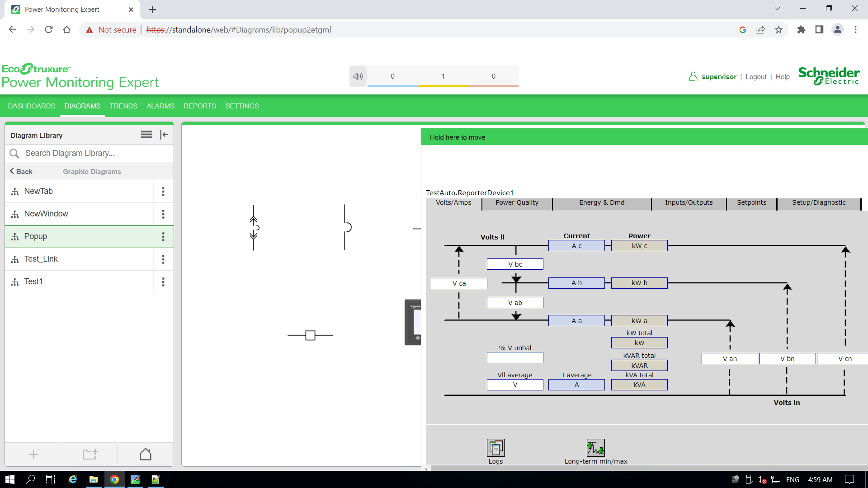Mute the alarm sound speaker icon
868x488 pixels.
pyautogui.click(x=358, y=76)
